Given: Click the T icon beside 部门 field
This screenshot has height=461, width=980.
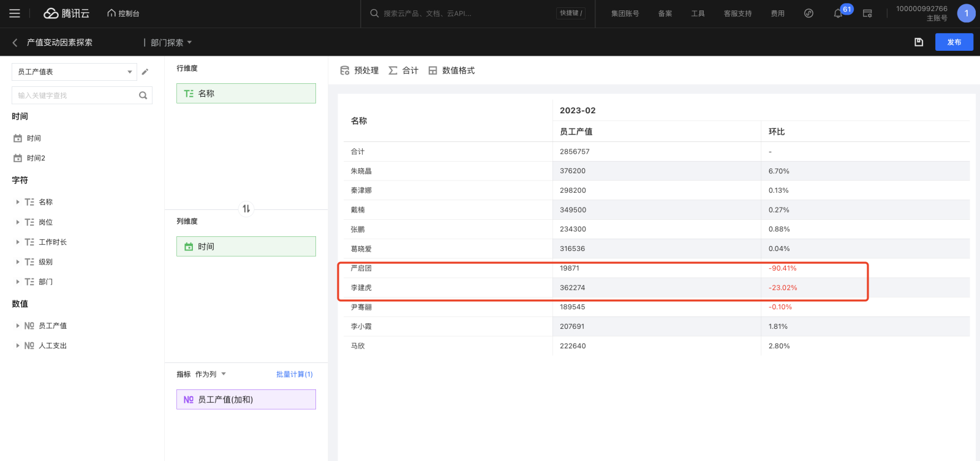Looking at the screenshot, I should click(29, 282).
